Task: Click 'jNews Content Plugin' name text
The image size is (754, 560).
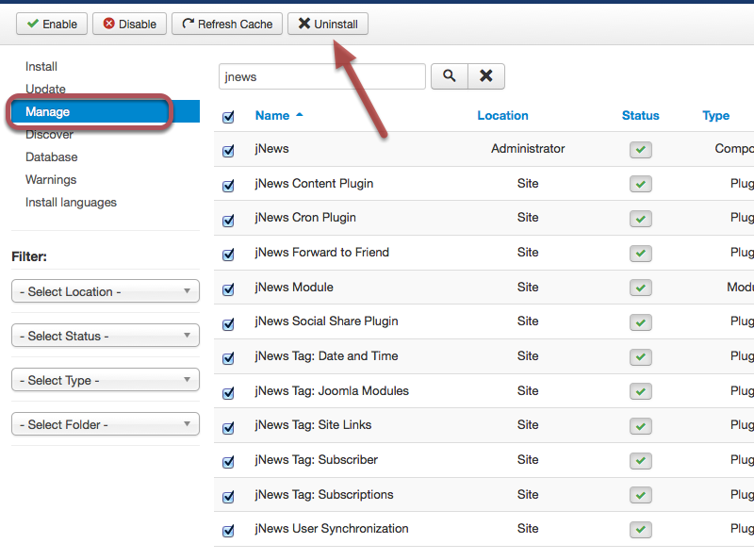Action: point(314,183)
